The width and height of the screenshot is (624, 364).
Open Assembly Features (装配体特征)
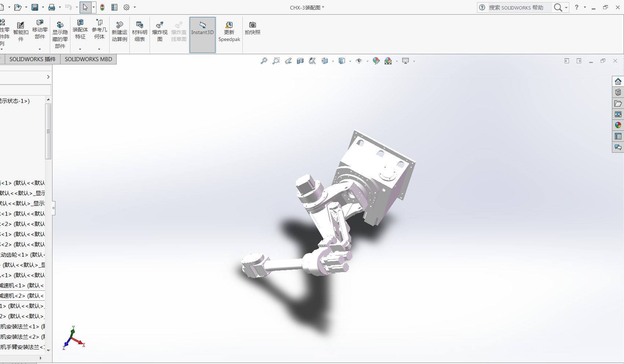pos(80,29)
